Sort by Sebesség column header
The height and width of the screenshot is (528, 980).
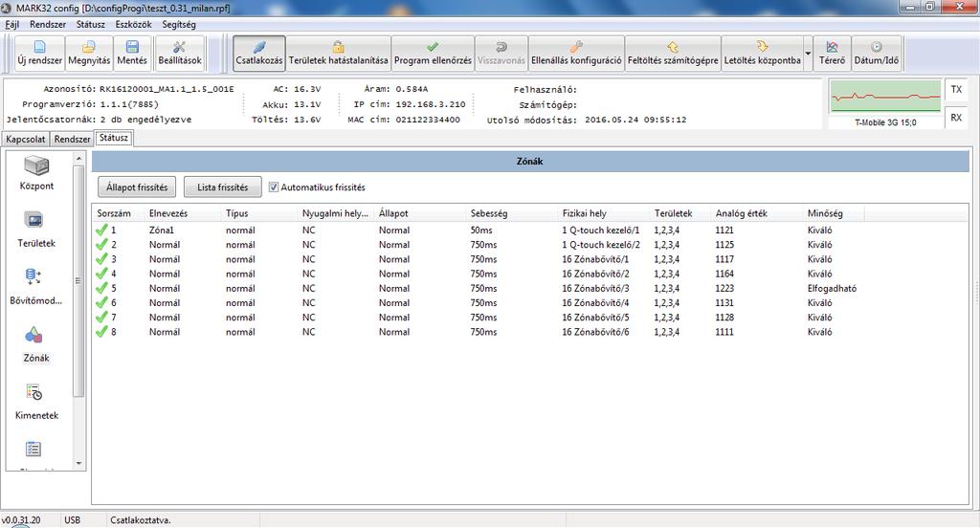(x=513, y=213)
